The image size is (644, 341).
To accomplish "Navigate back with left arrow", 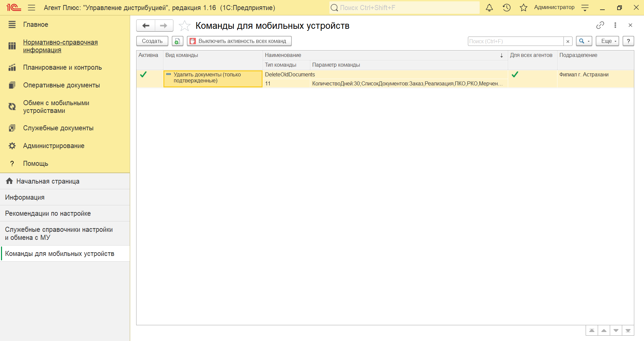I will (x=146, y=26).
